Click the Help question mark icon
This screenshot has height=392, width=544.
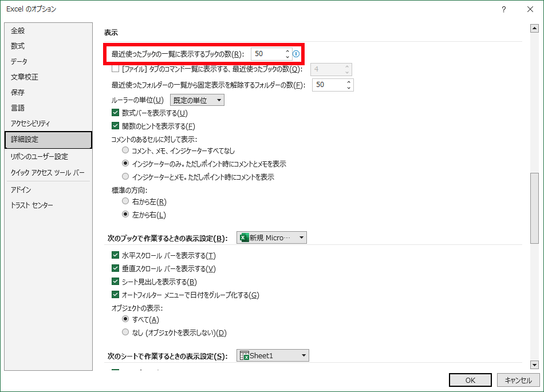(504, 9)
